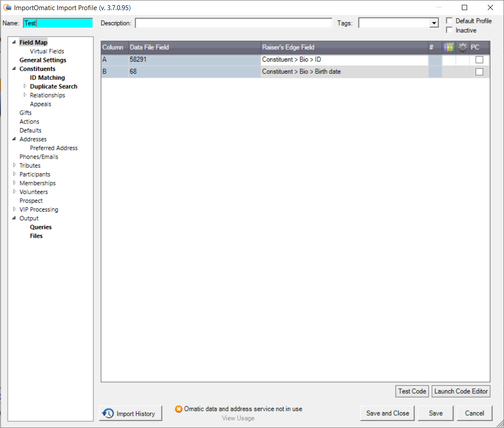Launch the Code Editor
Image resolution: width=504 pixels, height=428 pixels.
(461, 391)
